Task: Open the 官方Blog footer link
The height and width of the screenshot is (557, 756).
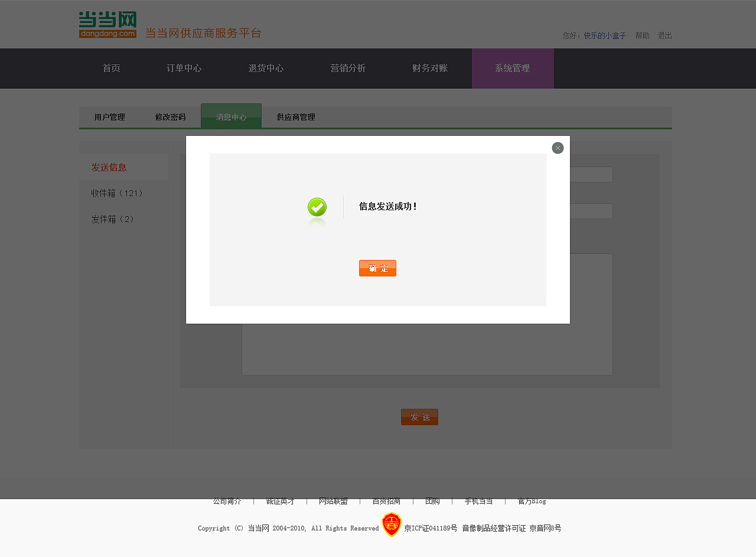Action: pyautogui.click(x=531, y=501)
